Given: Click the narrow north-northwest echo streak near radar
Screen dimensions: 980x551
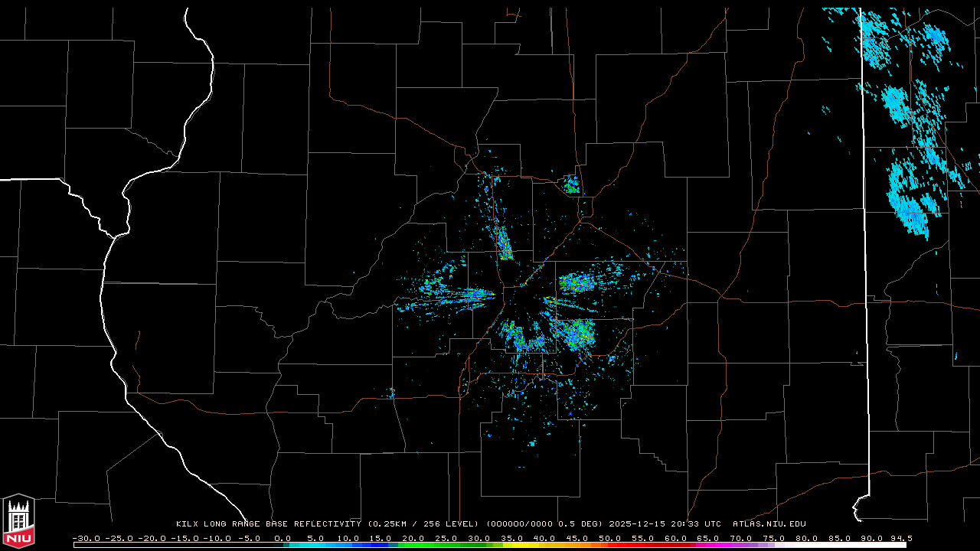Looking at the screenshot, I should [x=503, y=241].
